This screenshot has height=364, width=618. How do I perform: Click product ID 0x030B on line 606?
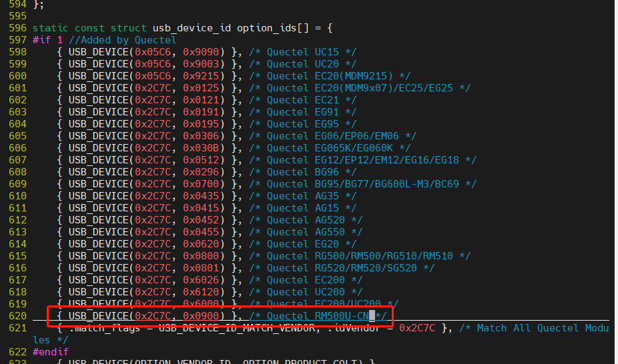pyautogui.click(x=201, y=148)
